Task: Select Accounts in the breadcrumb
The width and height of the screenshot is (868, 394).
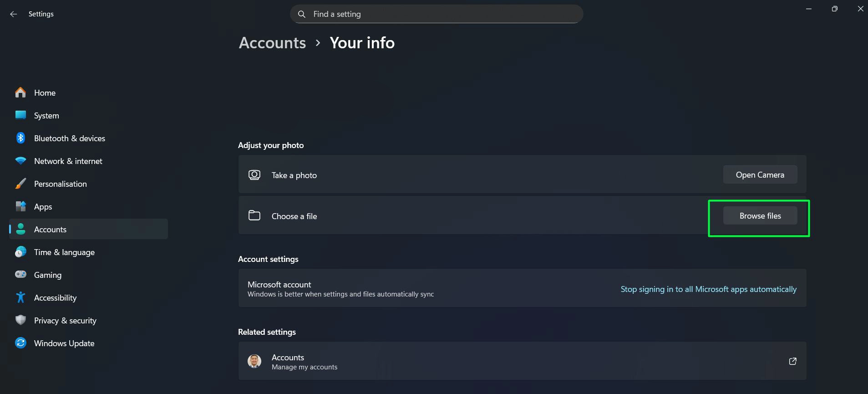Action: (x=272, y=42)
